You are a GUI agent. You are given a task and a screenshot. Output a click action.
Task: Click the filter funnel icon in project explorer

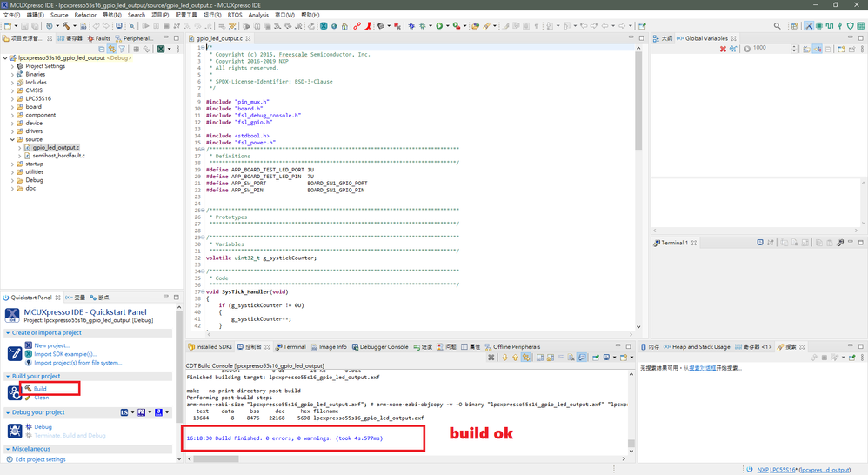[x=122, y=50]
